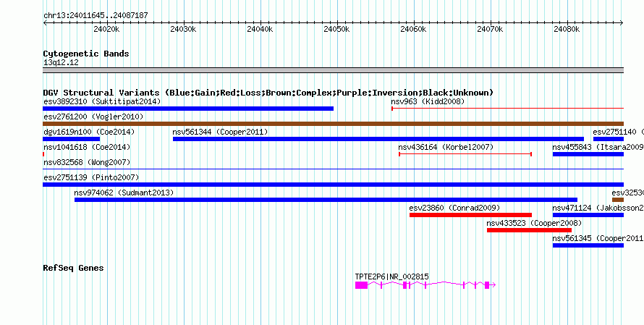
Task: Click the thin blue nsv832568 line
Action: [334, 169]
